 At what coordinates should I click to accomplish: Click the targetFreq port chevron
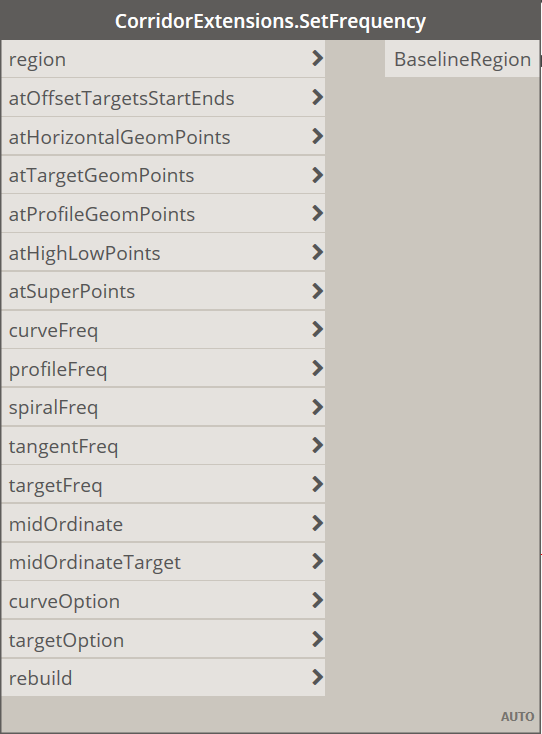[x=317, y=484]
